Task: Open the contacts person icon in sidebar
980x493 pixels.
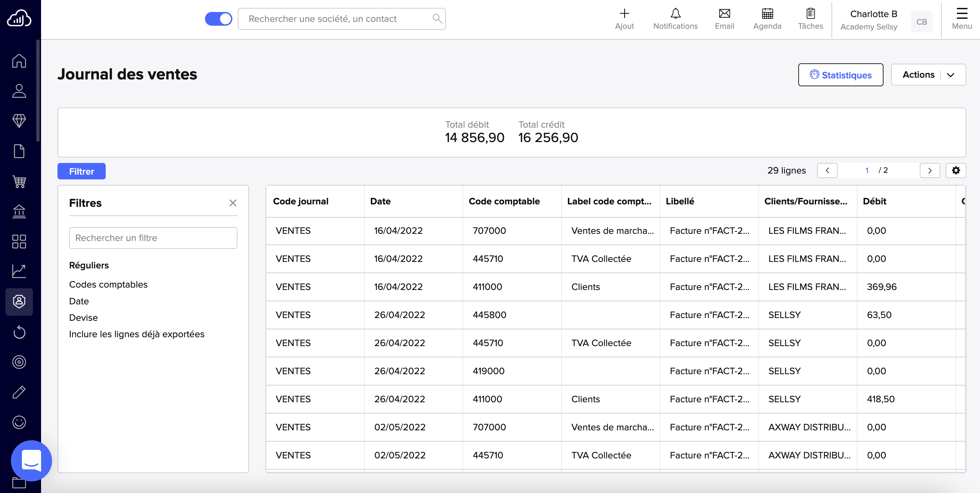Action: tap(19, 91)
